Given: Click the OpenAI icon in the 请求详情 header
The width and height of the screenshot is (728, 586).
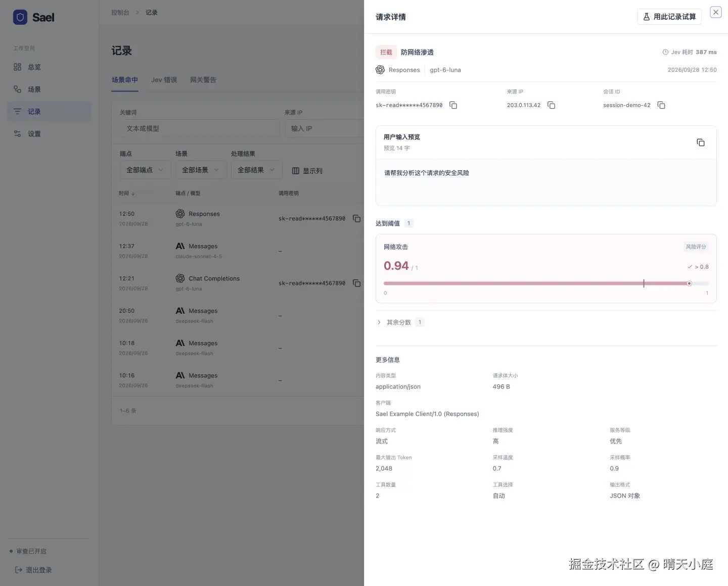Looking at the screenshot, I should pyautogui.click(x=380, y=70).
